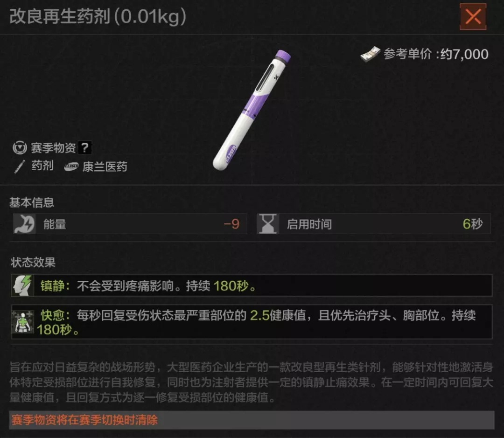Screen dimensions: 504x438
Task: Click the 改良再生药剂 title text
Action: click(60, 16)
